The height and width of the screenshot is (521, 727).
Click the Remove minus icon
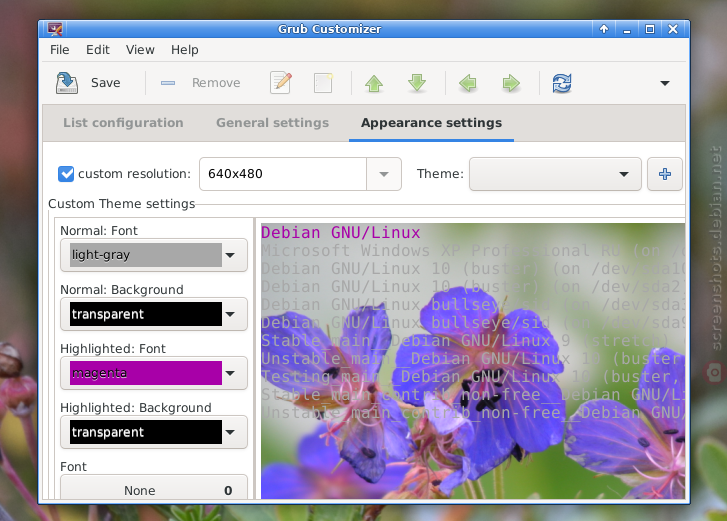168,83
